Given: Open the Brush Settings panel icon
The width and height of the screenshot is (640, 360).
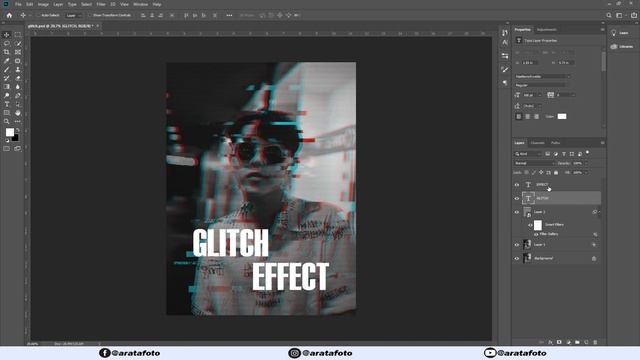Looking at the screenshot, I should (505, 69).
